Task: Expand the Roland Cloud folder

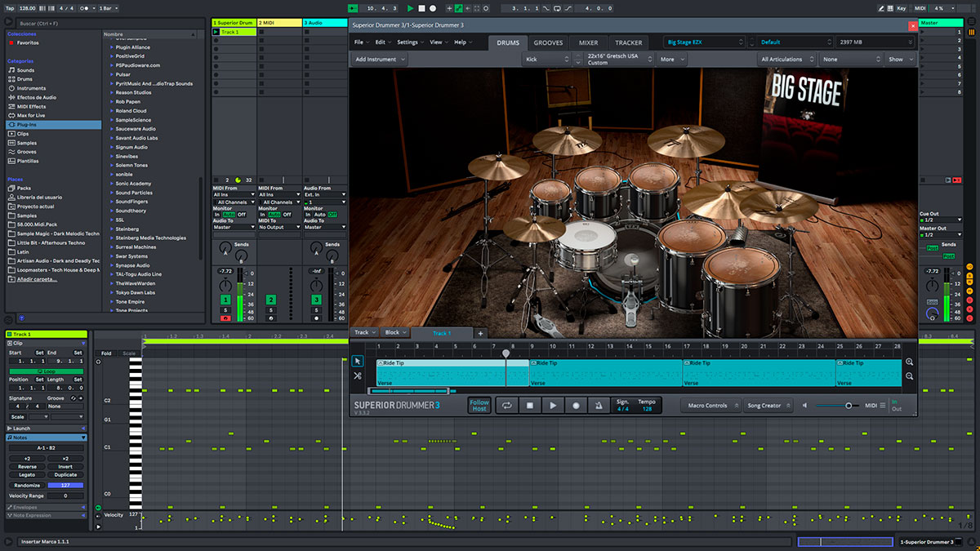Action: tap(111, 111)
